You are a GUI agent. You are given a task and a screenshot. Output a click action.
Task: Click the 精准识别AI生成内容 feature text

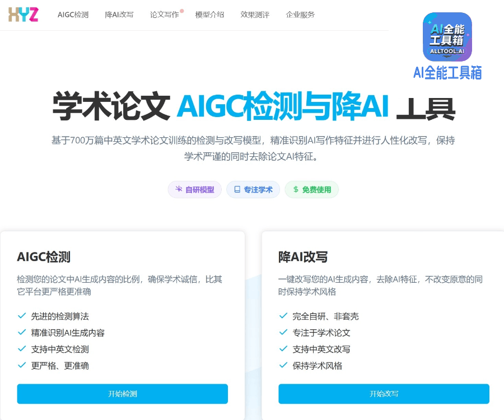click(68, 333)
